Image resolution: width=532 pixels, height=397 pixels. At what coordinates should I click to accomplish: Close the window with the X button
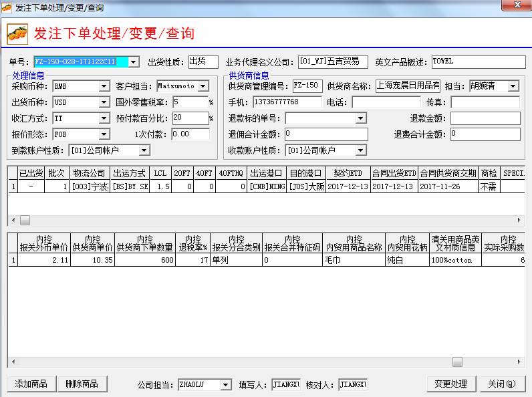point(517,5)
